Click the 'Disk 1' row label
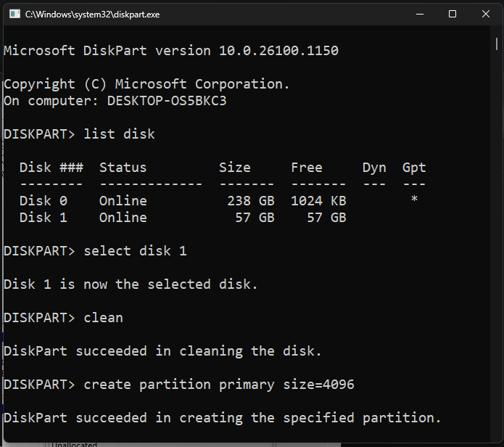The height and width of the screenshot is (447, 504). click(44, 218)
